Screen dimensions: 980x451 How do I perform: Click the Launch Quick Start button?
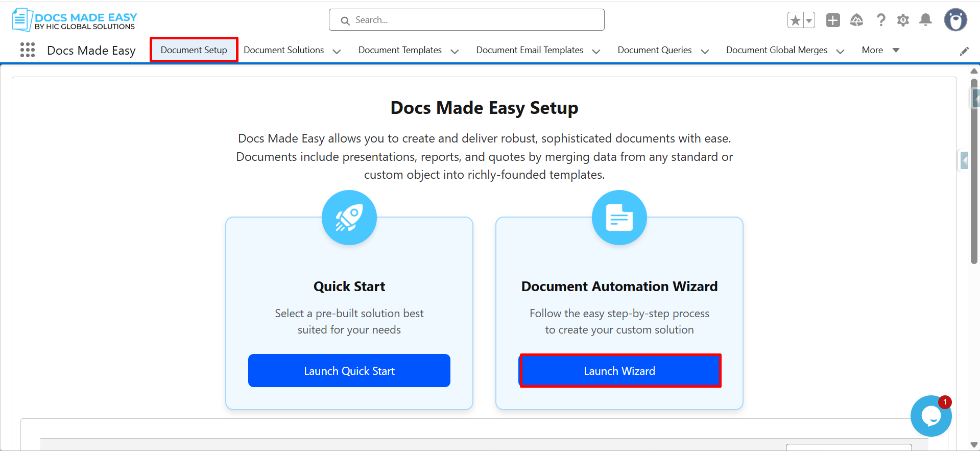[349, 371]
